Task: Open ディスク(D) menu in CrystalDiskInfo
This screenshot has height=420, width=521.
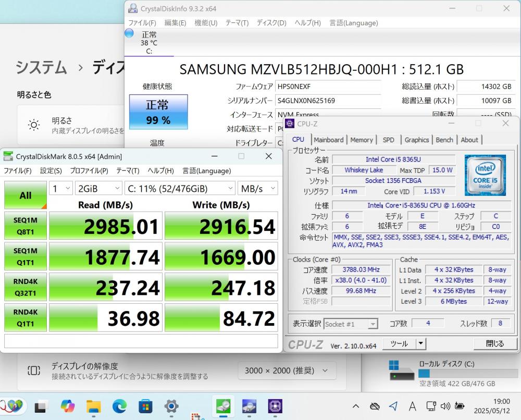Action: click(x=271, y=23)
